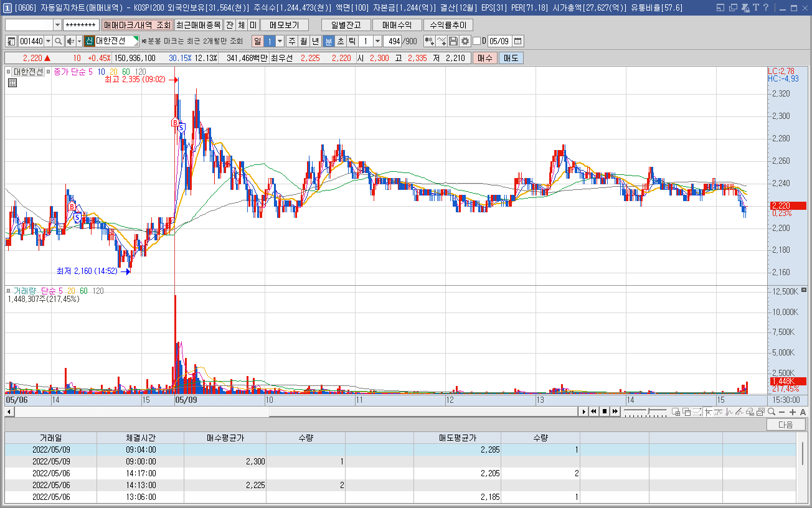Click the minus zoom-out icon below chart
The width and height of the screenshot is (812, 508).
pyautogui.click(x=782, y=412)
